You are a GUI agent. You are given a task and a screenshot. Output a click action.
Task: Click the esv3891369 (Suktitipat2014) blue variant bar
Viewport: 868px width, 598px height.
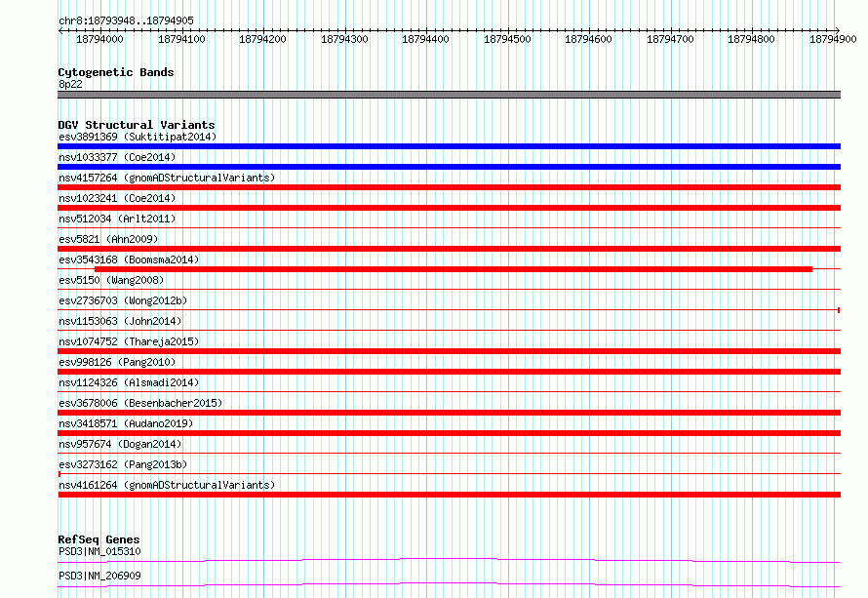449,146
